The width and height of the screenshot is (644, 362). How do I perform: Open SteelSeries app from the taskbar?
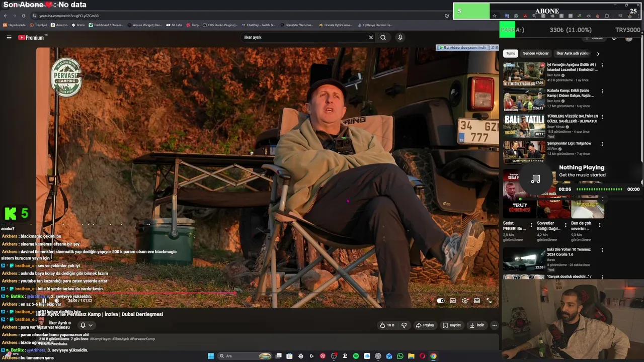point(300,356)
